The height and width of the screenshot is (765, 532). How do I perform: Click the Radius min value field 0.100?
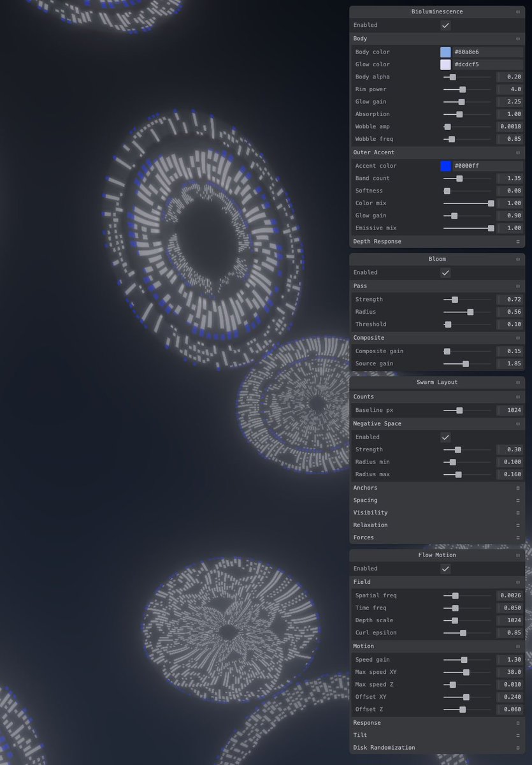[510, 462]
